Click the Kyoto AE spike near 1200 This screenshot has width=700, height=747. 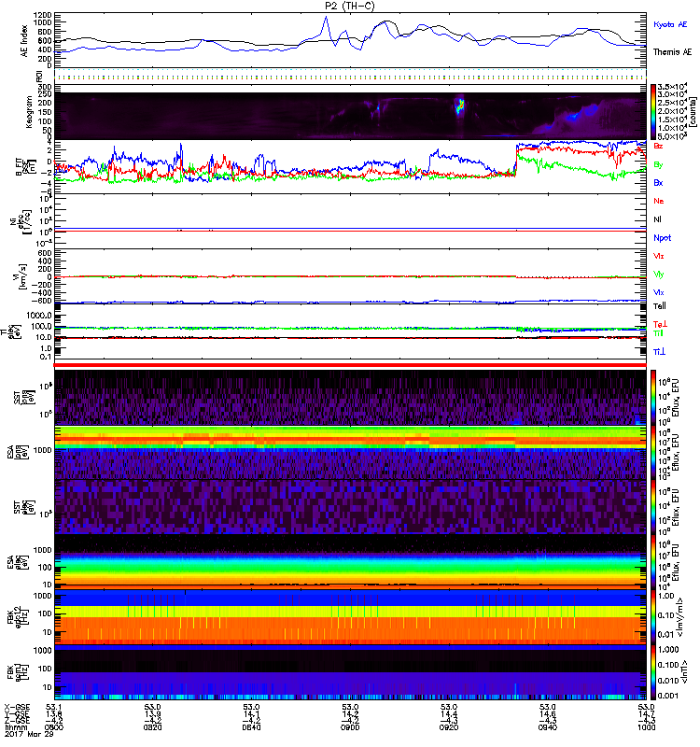point(326,19)
